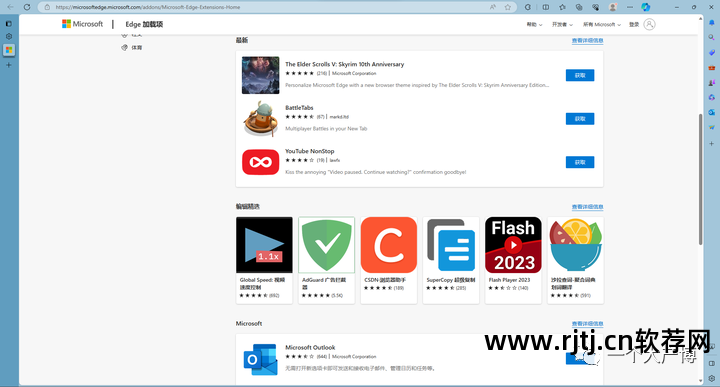This screenshot has width=720, height=387.
Task: Open CSDN browser assistant card
Action: [389, 260]
